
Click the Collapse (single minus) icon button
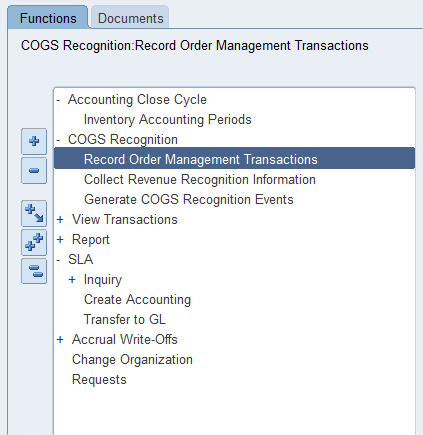(x=34, y=171)
